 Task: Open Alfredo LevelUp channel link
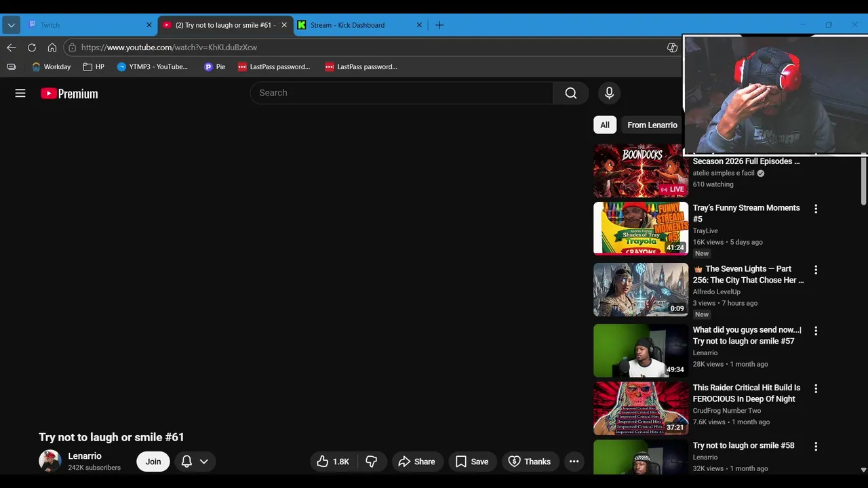716,291
